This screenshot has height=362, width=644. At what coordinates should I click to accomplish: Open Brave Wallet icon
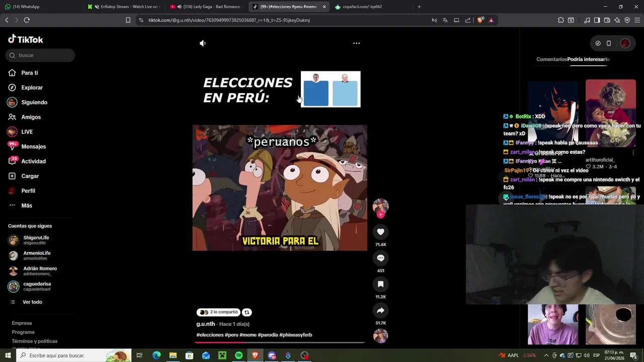point(607,20)
